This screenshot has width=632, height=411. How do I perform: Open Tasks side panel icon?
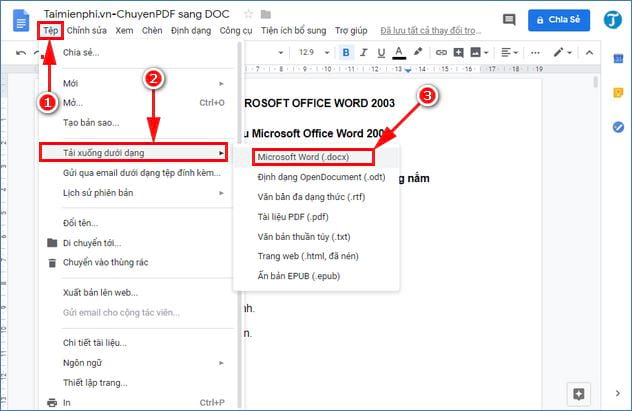coord(618,127)
